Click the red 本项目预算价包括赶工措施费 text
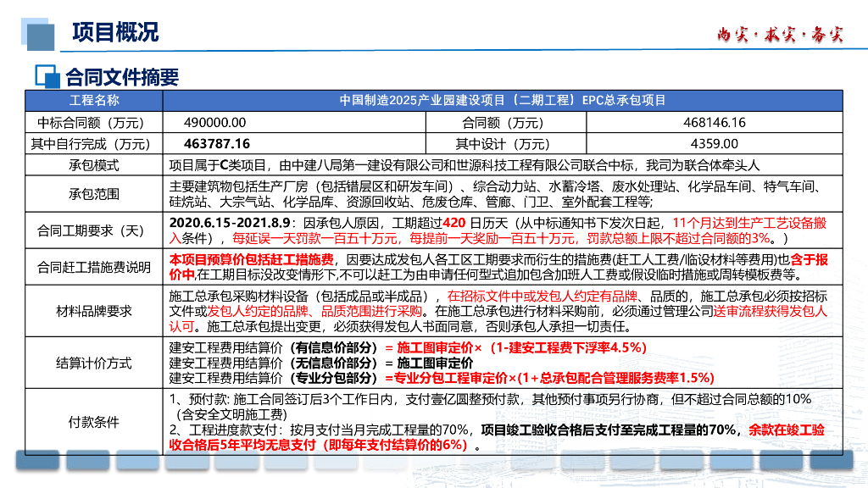 point(251,259)
